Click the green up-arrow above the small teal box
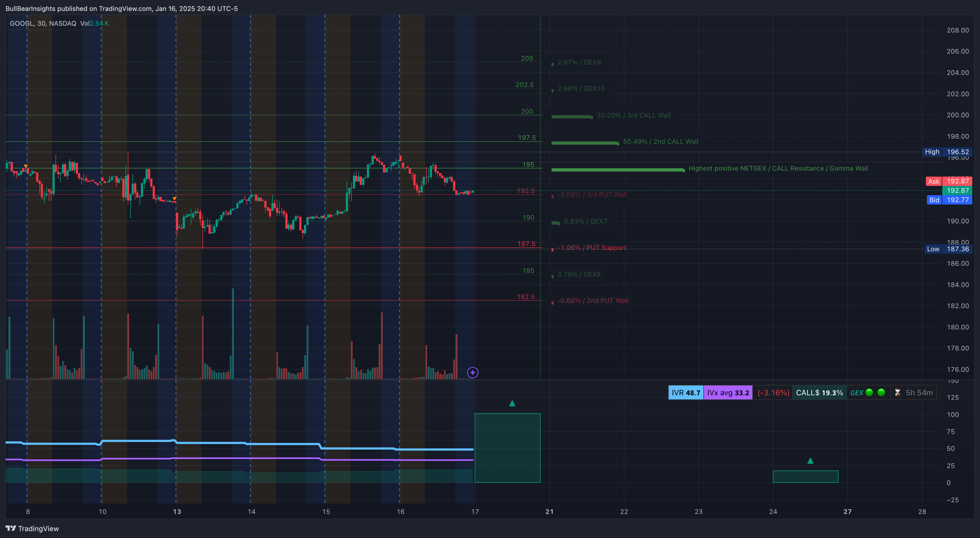This screenshot has height=538, width=980. point(810,461)
